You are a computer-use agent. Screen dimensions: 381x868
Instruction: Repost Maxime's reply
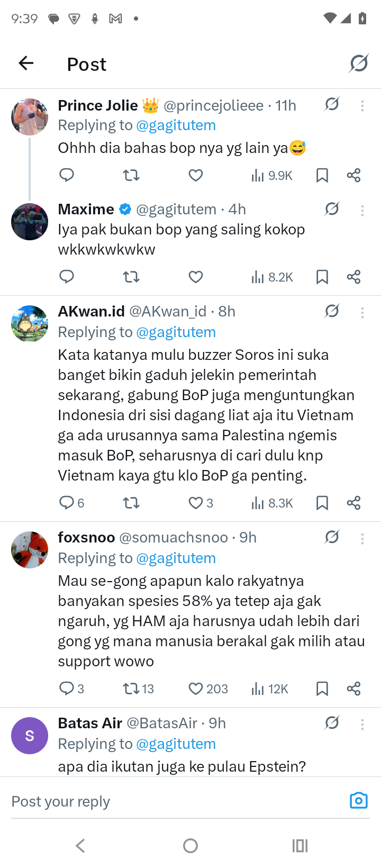click(x=131, y=277)
